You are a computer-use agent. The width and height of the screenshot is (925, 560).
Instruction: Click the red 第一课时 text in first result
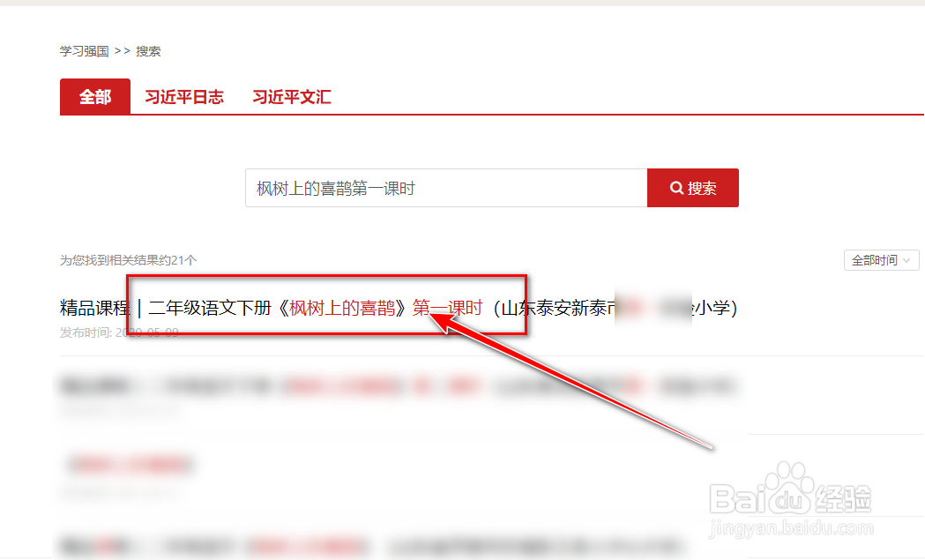tap(447, 308)
